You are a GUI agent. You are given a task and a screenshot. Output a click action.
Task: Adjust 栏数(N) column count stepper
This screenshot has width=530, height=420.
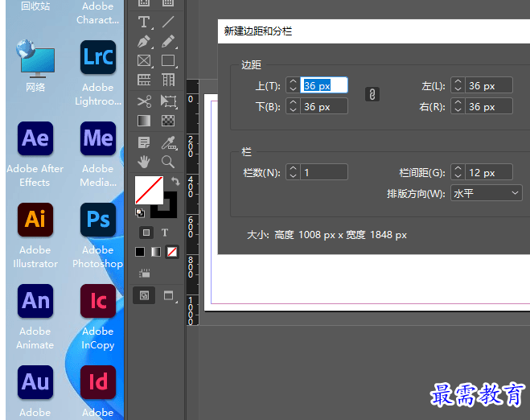[293, 172]
